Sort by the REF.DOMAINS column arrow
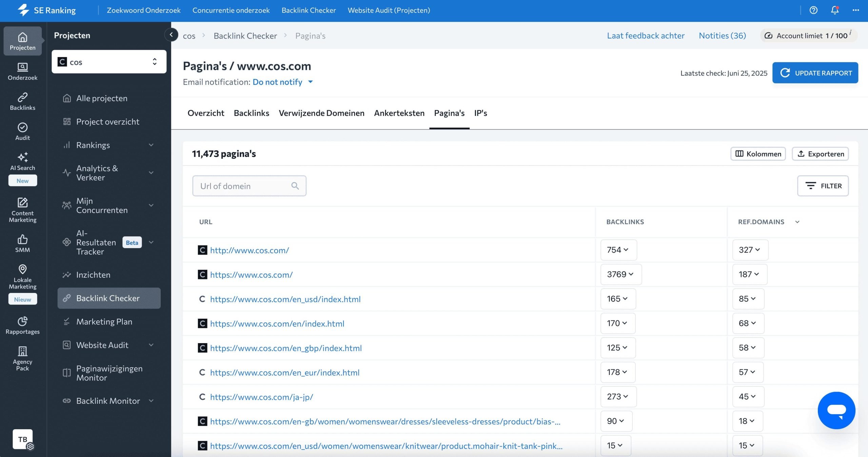The height and width of the screenshot is (457, 868). pyautogui.click(x=797, y=222)
